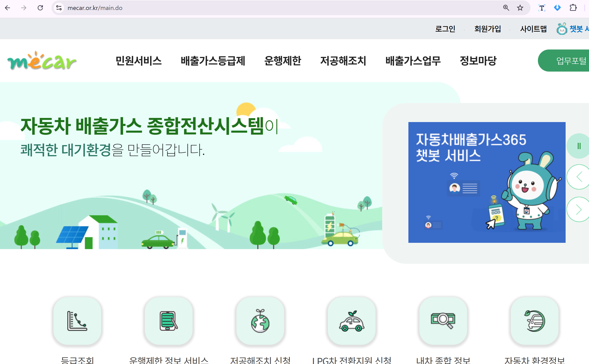
Task: Pause the banner slideshow
Action: point(579,146)
